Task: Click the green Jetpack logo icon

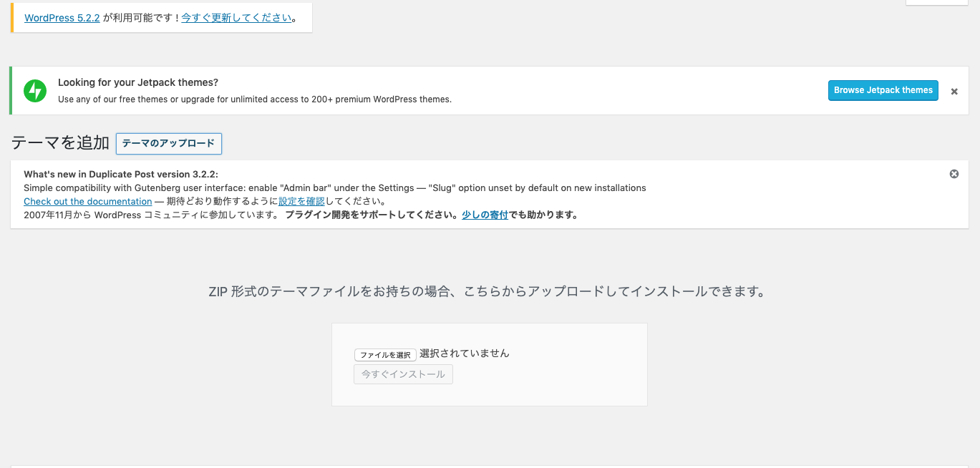Action: [x=35, y=91]
